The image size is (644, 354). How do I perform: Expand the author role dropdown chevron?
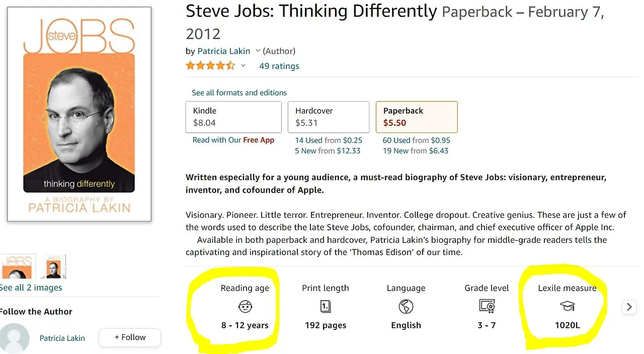(258, 51)
